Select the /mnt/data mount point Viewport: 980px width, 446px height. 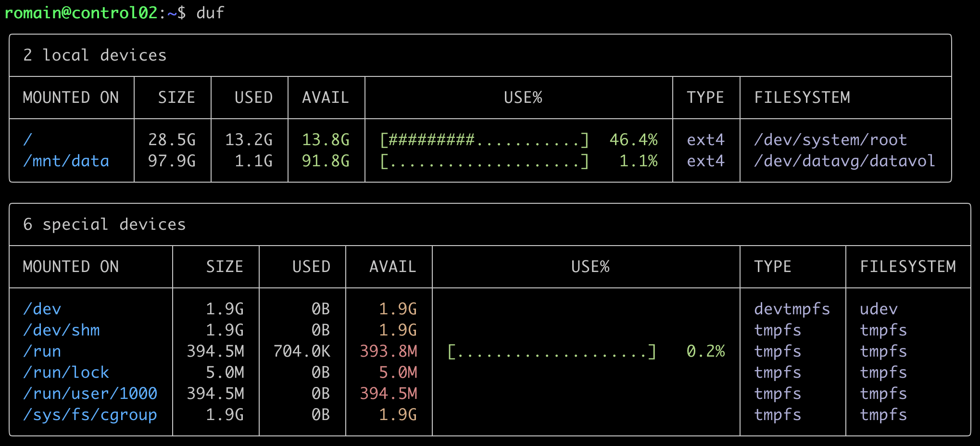(66, 161)
